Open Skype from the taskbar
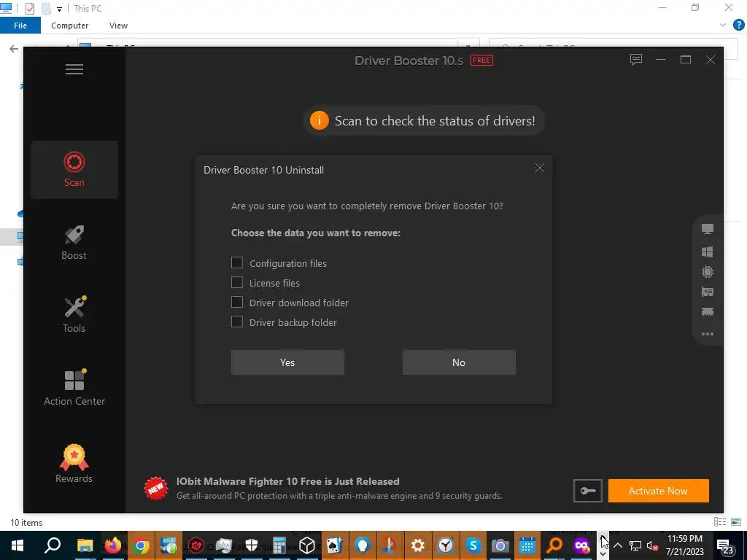 pyautogui.click(x=473, y=545)
